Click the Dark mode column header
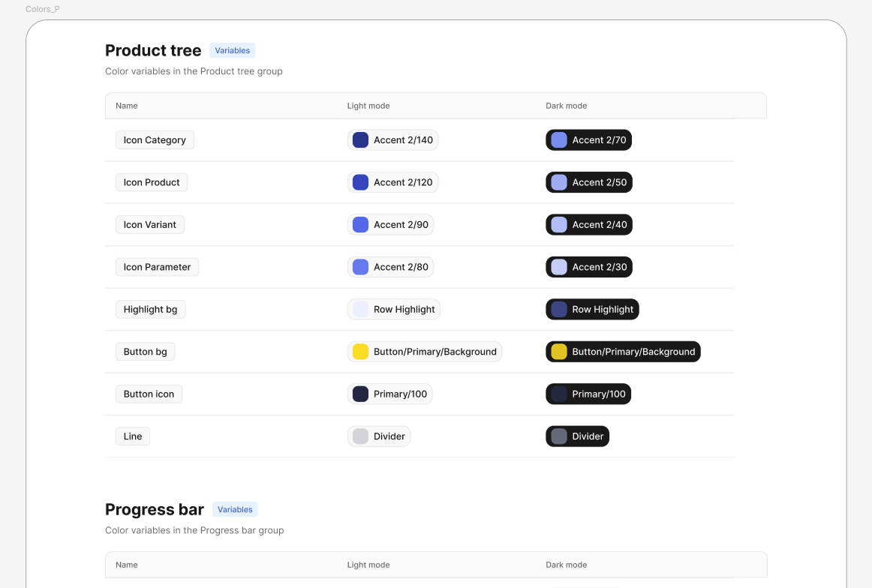Screen dimensions: 872x588 (x=567, y=106)
